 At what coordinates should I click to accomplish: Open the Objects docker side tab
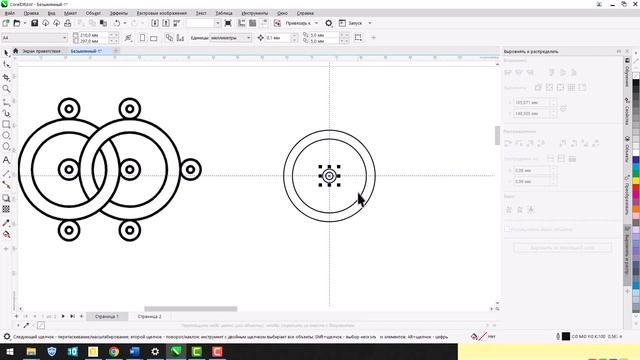point(627,150)
